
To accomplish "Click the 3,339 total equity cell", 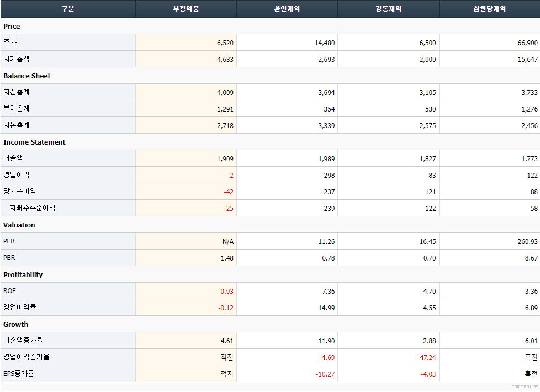I will pyautogui.click(x=287, y=125).
